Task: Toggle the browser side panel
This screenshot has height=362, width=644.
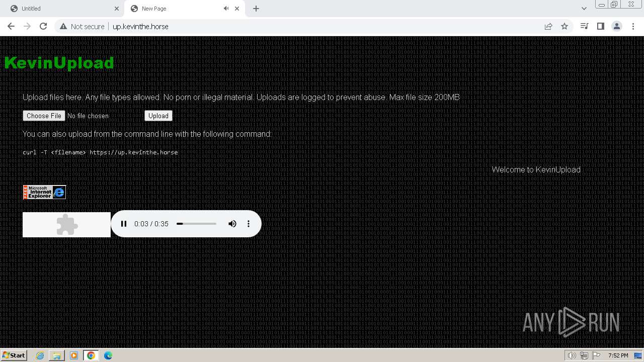Action: [600, 26]
